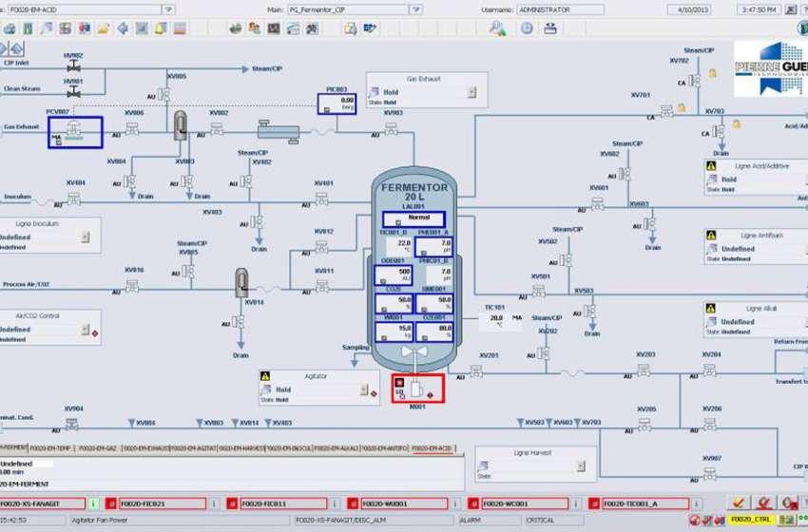Click the XV816 valve on Process Air line
The width and height of the screenshot is (808, 532).
(x=132, y=284)
